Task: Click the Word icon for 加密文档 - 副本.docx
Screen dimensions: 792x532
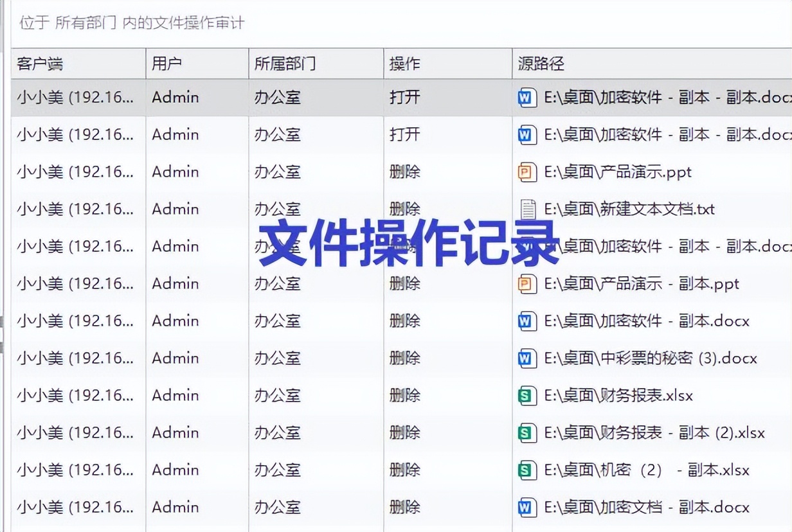Action: pyautogui.click(x=526, y=507)
